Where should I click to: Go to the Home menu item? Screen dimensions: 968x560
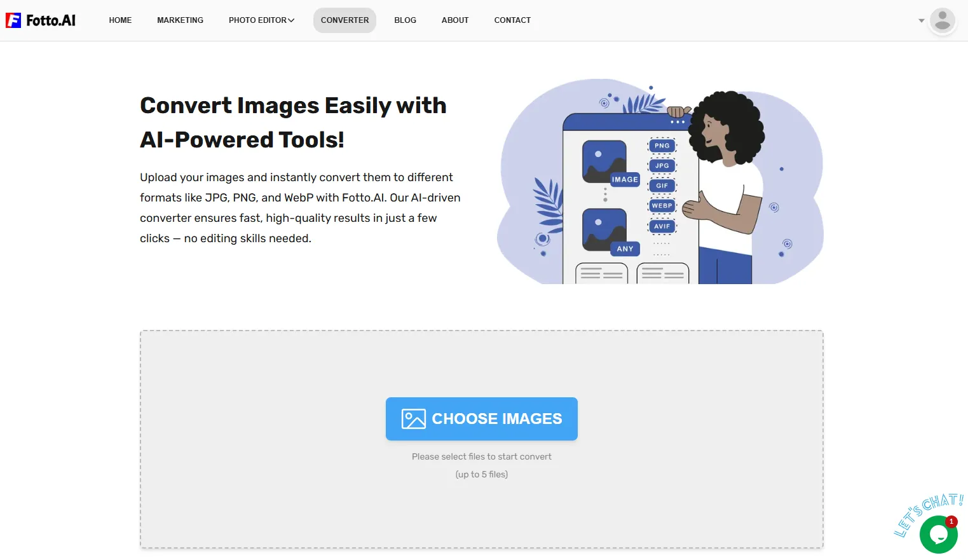coord(120,20)
